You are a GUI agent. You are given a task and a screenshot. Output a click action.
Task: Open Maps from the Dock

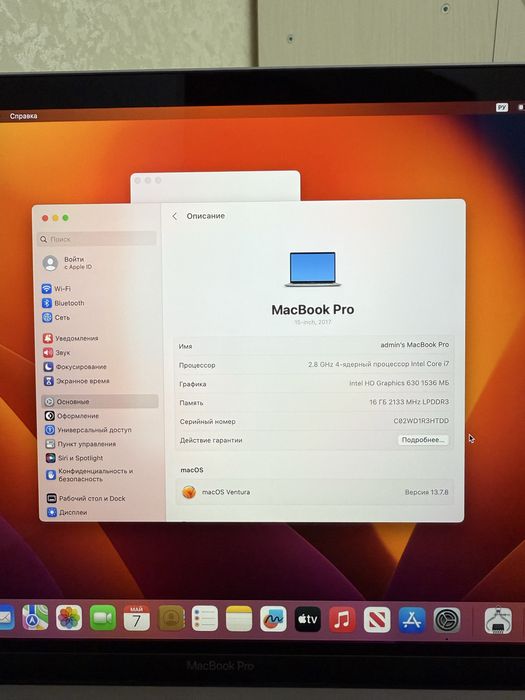click(35, 617)
